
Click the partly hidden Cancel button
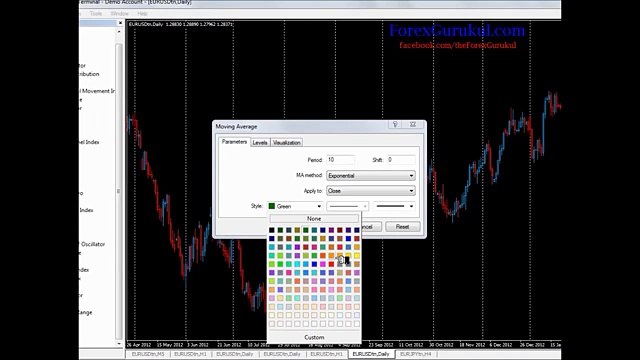click(x=371, y=227)
